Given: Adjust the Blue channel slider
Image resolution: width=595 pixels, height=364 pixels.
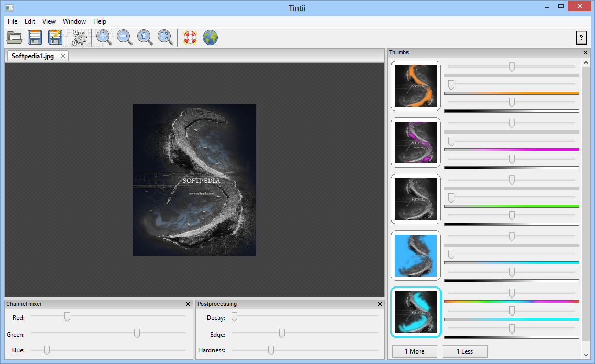Looking at the screenshot, I should pos(47,350).
